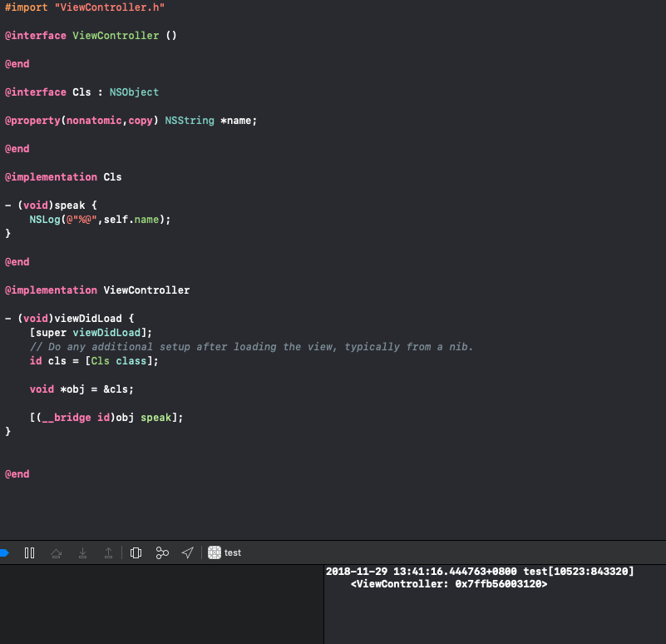Click the 'Do any additional setup' comment
The image size is (666, 644).
click(x=251, y=347)
